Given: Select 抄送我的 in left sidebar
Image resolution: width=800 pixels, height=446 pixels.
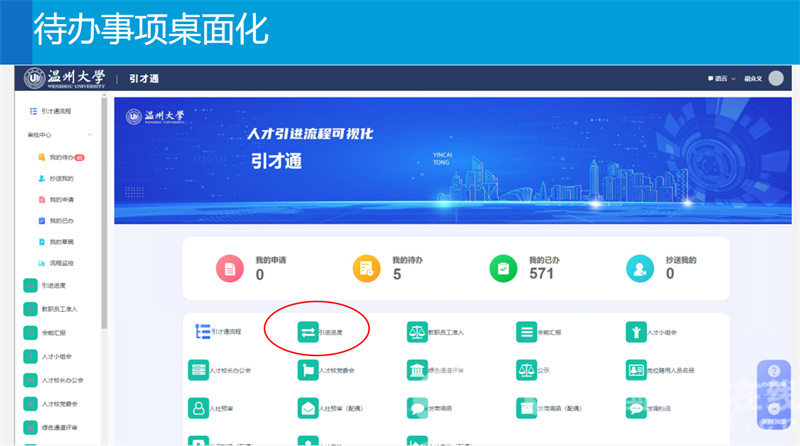Looking at the screenshot, I should (x=56, y=179).
